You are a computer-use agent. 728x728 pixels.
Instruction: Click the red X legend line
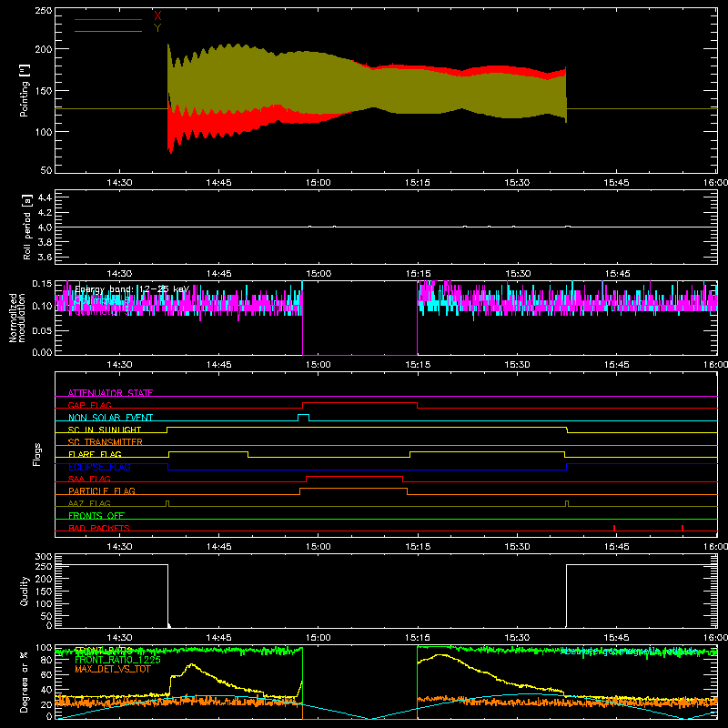click(108, 19)
